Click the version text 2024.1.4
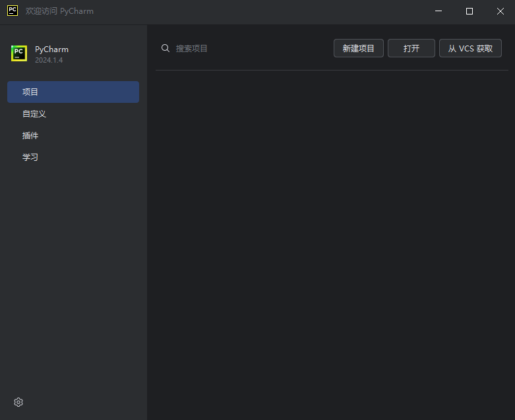Image resolution: width=515 pixels, height=420 pixels. (49, 60)
